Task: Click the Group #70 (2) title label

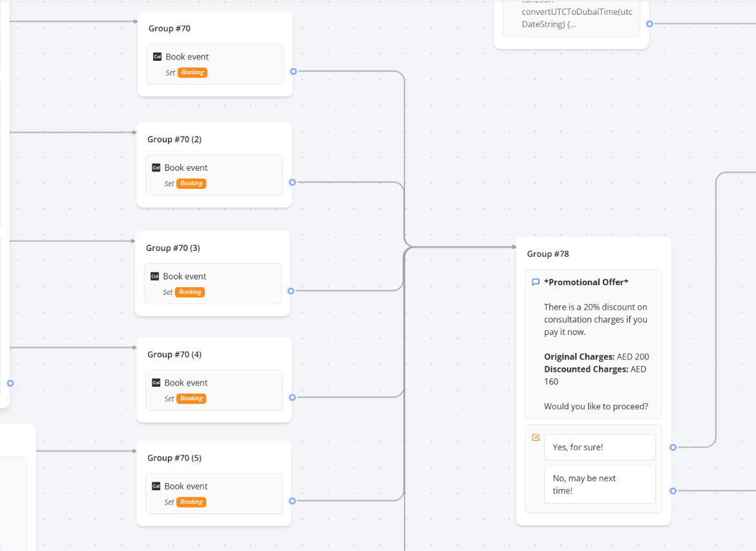Action: coord(174,140)
